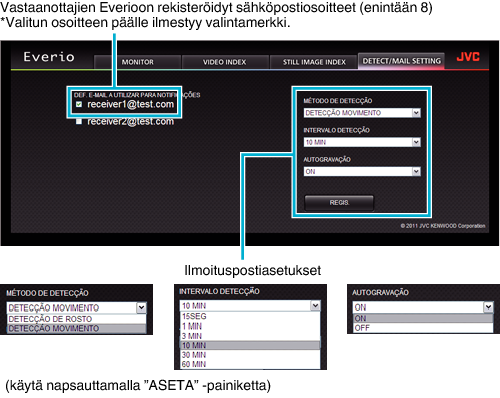500x398 pixels.
Task: Expand the INTERVALO DETECÇÃO dropdown in the settings panel
Action: click(x=362, y=142)
